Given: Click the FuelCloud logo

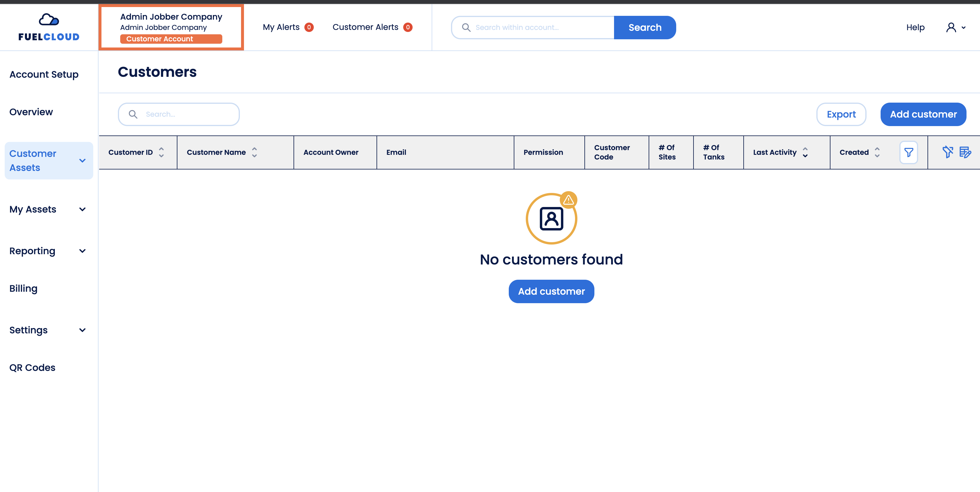Looking at the screenshot, I should pos(49,27).
